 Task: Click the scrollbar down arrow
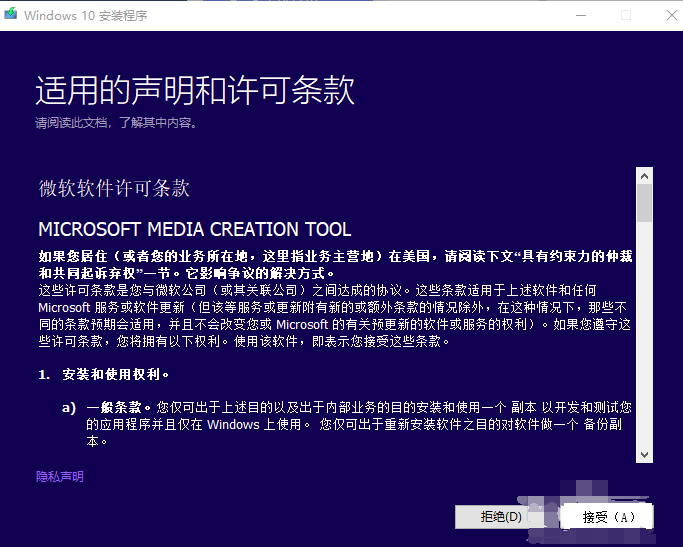click(x=644, y=454)
